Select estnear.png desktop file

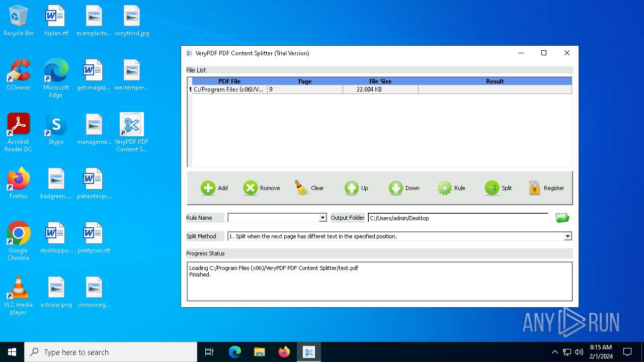coord(56,293)
